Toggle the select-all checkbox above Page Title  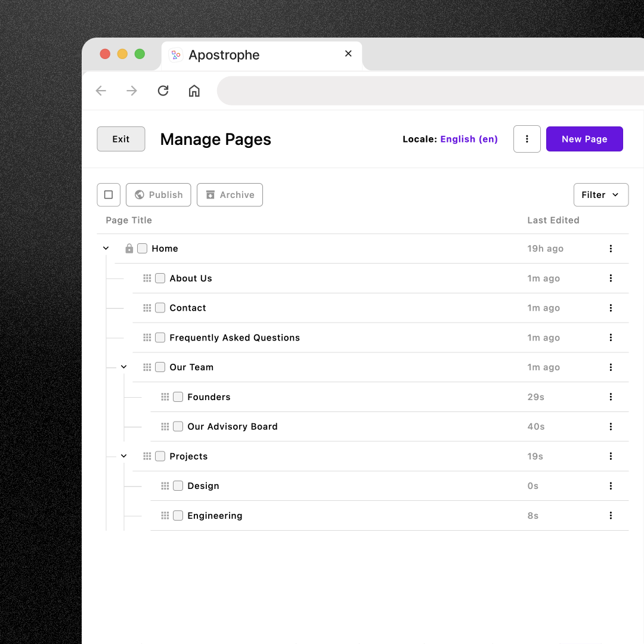(x=109, y=194)
